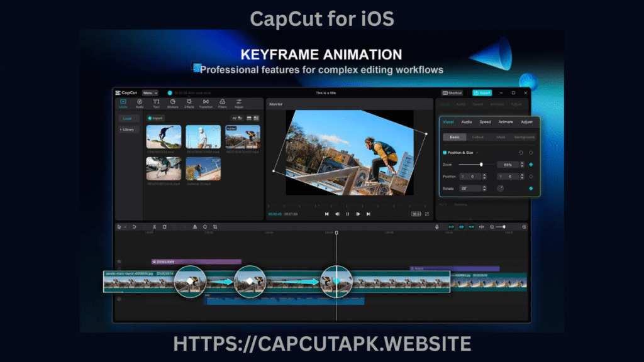Switch to the Audio tab in properties panel
Image resolution: width=644 pixels, height=362 pixels.
point(466,121)
